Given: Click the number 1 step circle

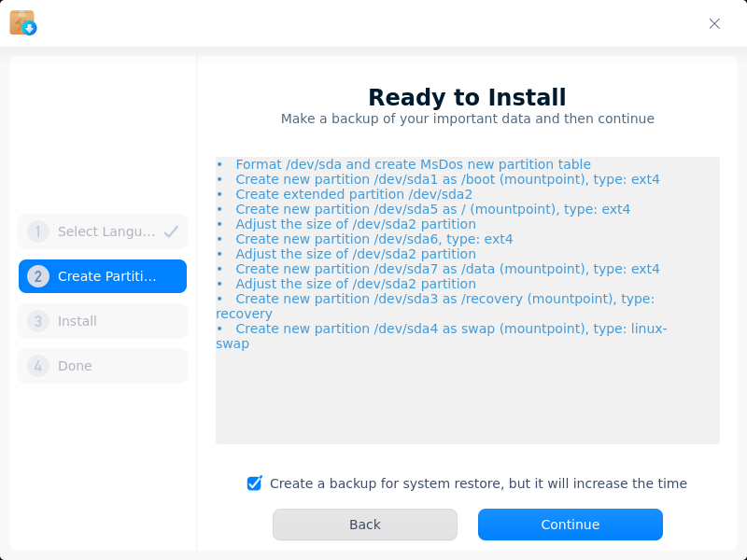Looking at the screenshot, I should [x=38, y=231].
